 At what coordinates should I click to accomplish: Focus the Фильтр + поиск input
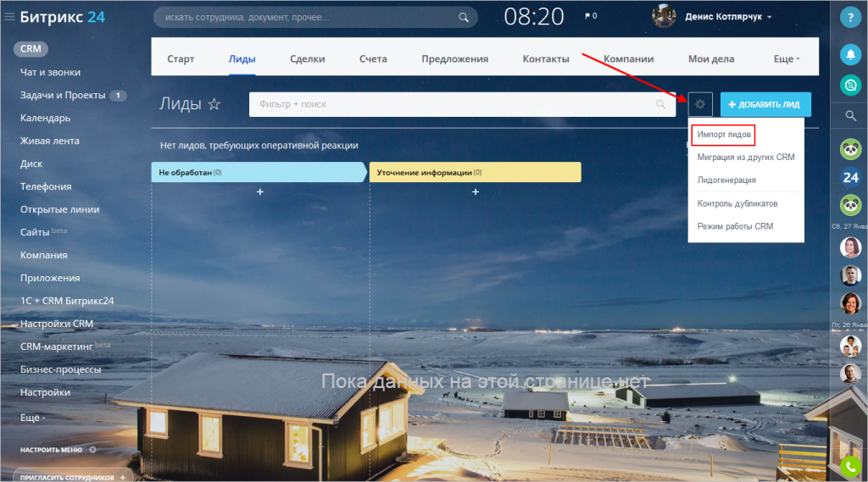(462, 104)
